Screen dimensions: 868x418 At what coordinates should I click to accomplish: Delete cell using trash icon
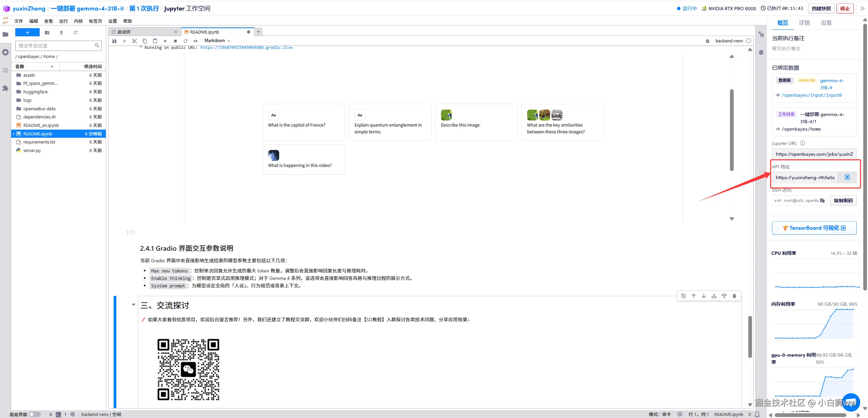[734, 296]
